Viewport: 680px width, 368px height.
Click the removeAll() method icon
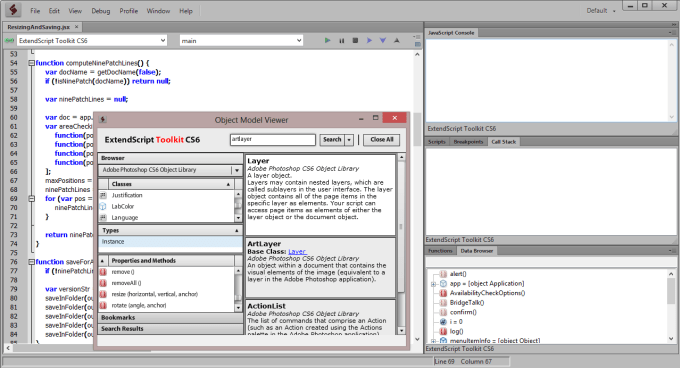[103, 283]
